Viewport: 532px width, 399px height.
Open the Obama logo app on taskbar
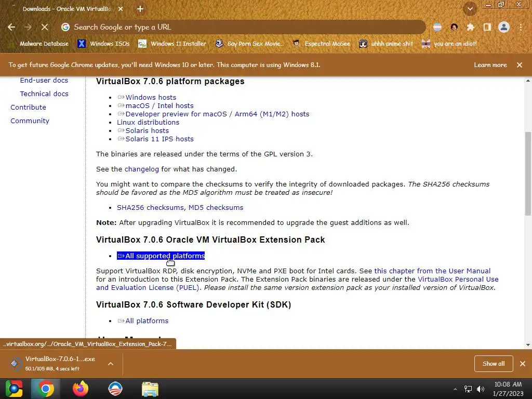[115, 389]
